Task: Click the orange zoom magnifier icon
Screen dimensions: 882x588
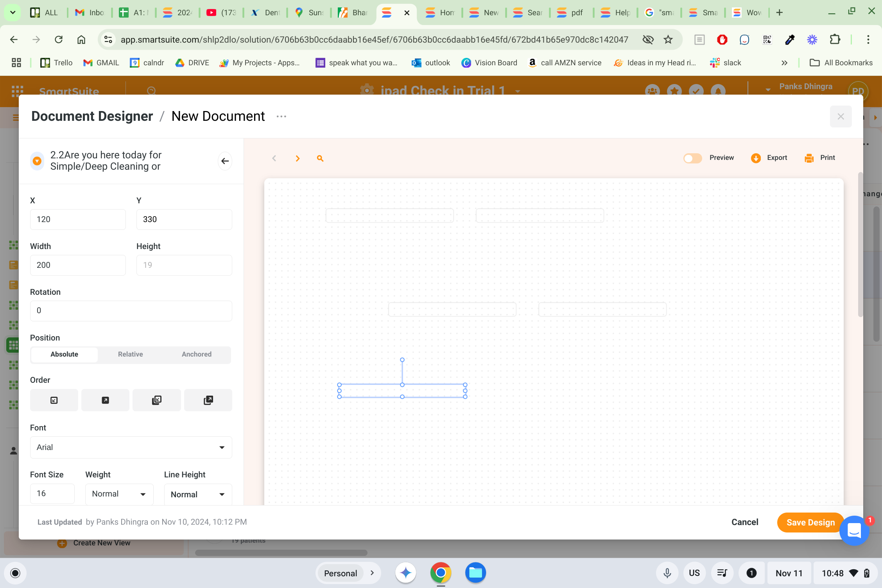Action: coord(320,158)
